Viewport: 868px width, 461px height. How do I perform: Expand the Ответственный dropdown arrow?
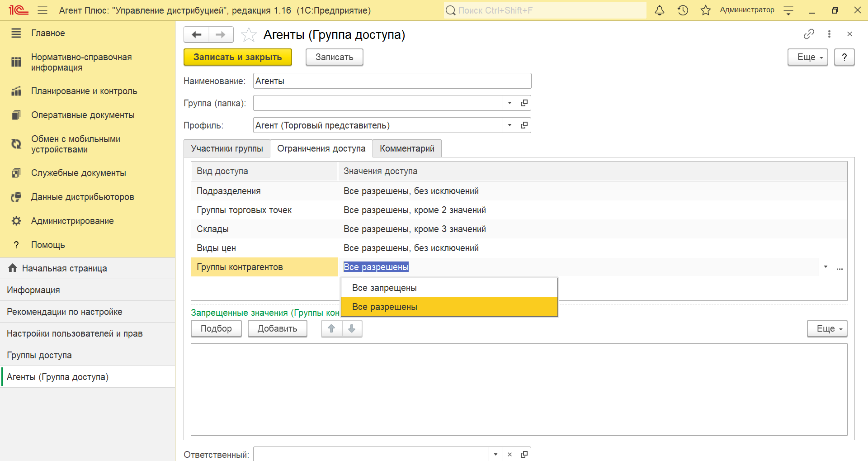(x=495, y=454)
